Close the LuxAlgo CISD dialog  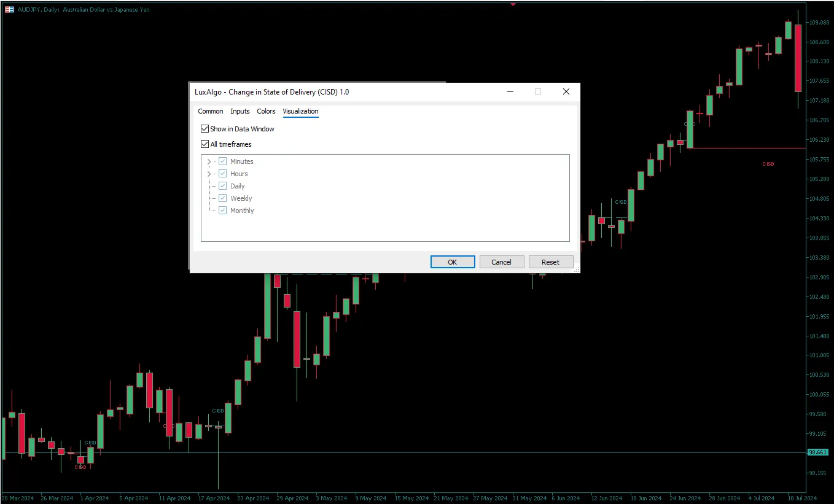click(x=566, y=91)
